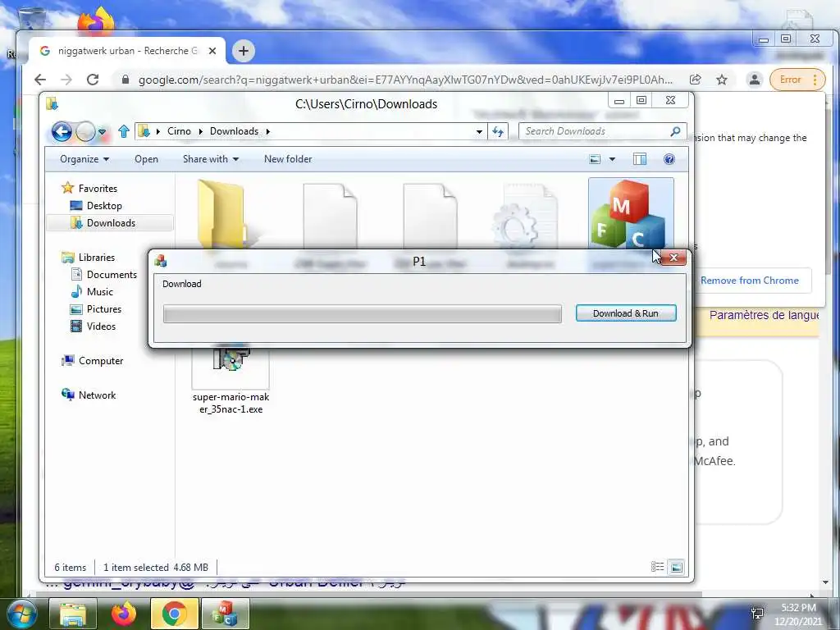840x630 pixels.
Task: Open Firefox from the taskbar
Action: tap(124, 614)
